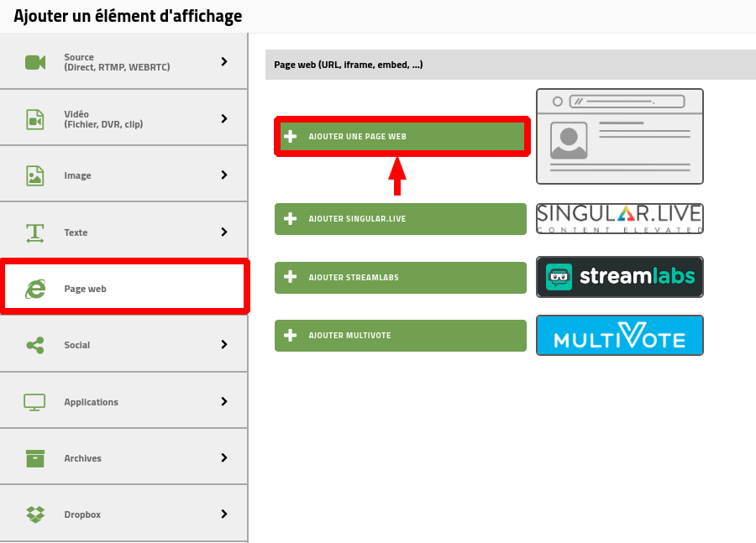Expand the Source chevron arrow
Image resolution: width=756 pixels, height=543 pixels.
[x=224, y=61]
